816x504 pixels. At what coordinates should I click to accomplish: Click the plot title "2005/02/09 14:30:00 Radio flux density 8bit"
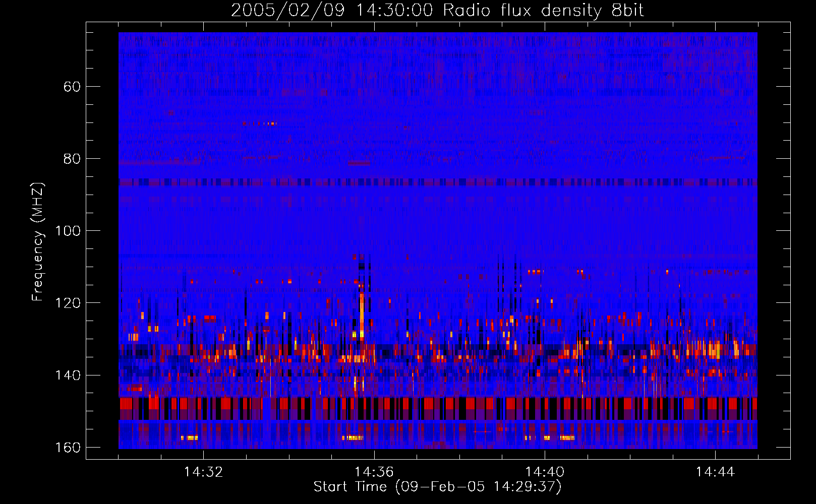(x=437, y=10)
